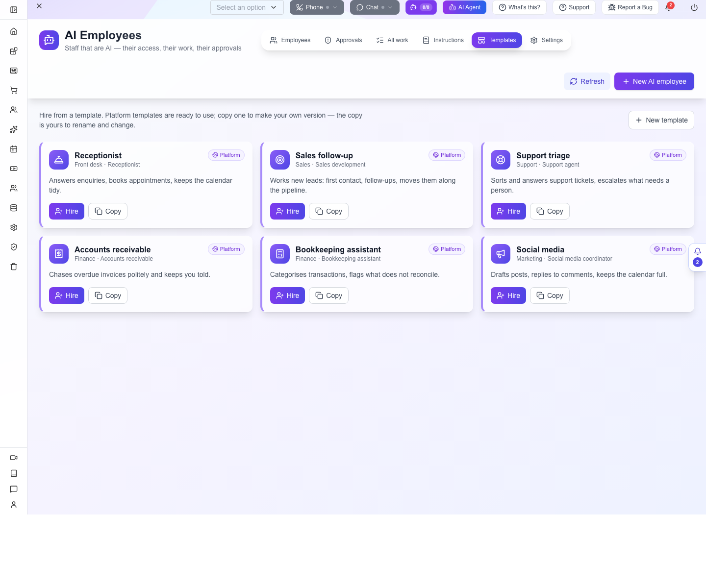Image resolution: width=706 pixels, height=588 pixels.
Task: Click the Report a Bug button
Action: (x=630, y=7)
